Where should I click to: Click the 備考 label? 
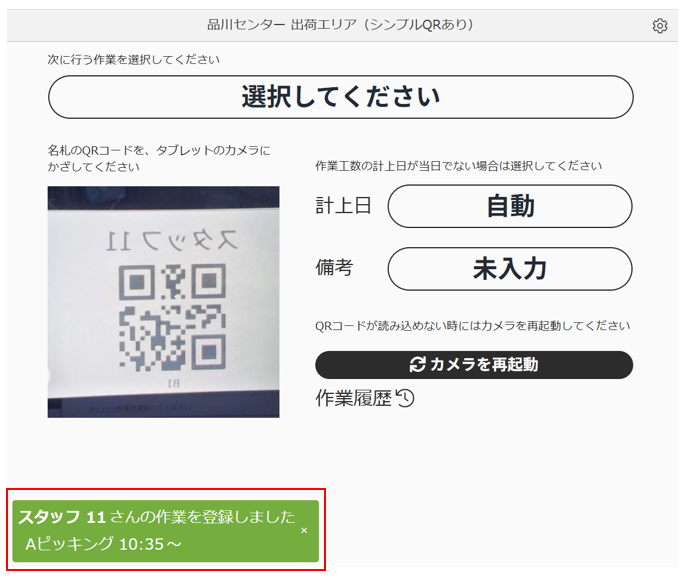coord(334,267)
